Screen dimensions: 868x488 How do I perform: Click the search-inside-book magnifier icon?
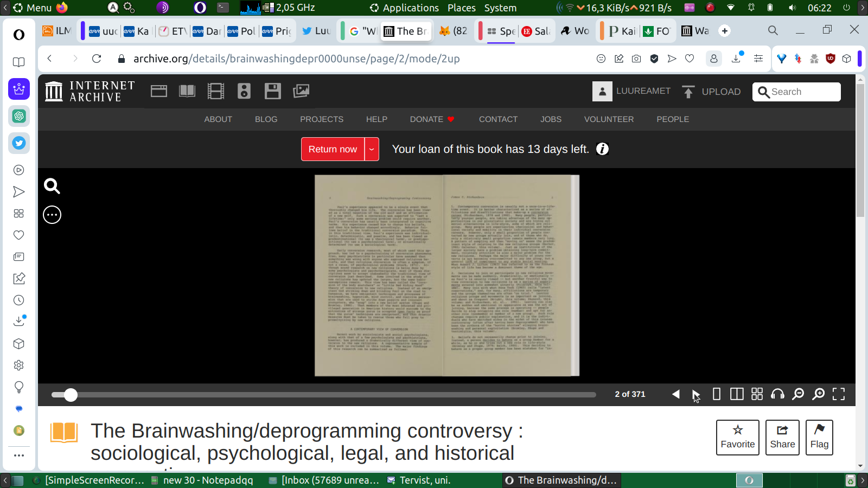click(52, 187)
